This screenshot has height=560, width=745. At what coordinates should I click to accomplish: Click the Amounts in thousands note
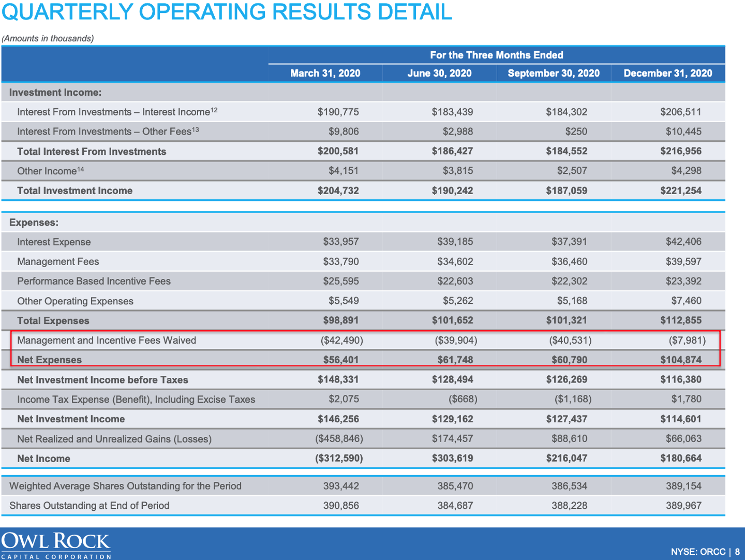tap(48, 38)
